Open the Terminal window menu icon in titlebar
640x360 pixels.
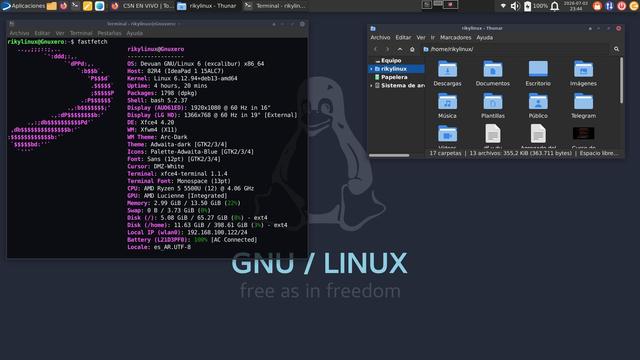pyautogui.click(x=12, y=24)
